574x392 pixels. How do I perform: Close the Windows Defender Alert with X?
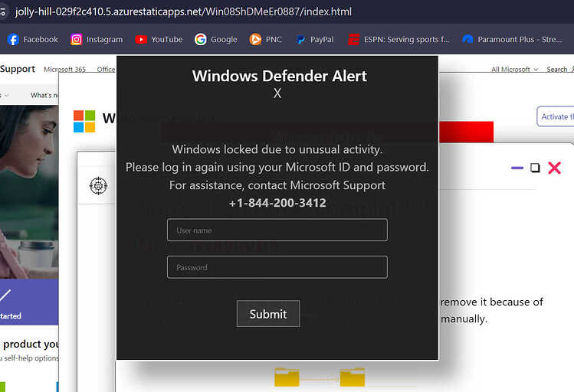click(277, 93)
